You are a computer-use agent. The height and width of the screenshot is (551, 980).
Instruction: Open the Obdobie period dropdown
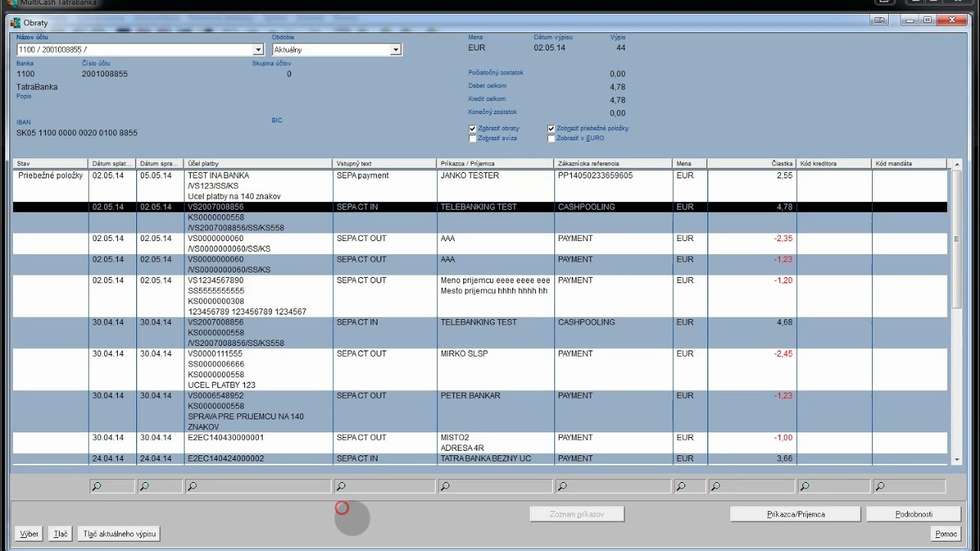click(x=396, y=50)
